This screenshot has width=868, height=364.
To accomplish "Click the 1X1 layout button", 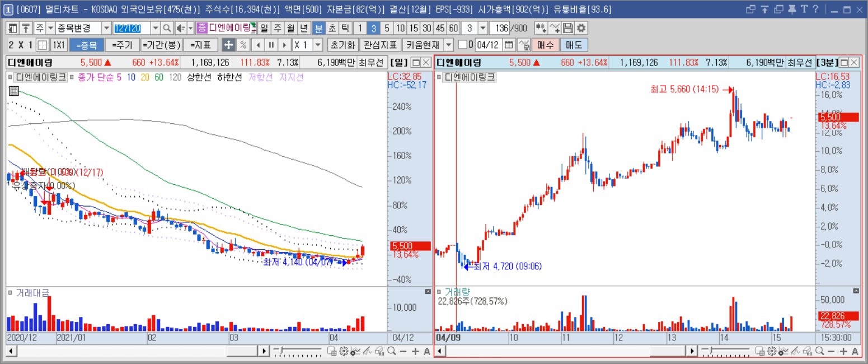I will click(x=59, y=45).
